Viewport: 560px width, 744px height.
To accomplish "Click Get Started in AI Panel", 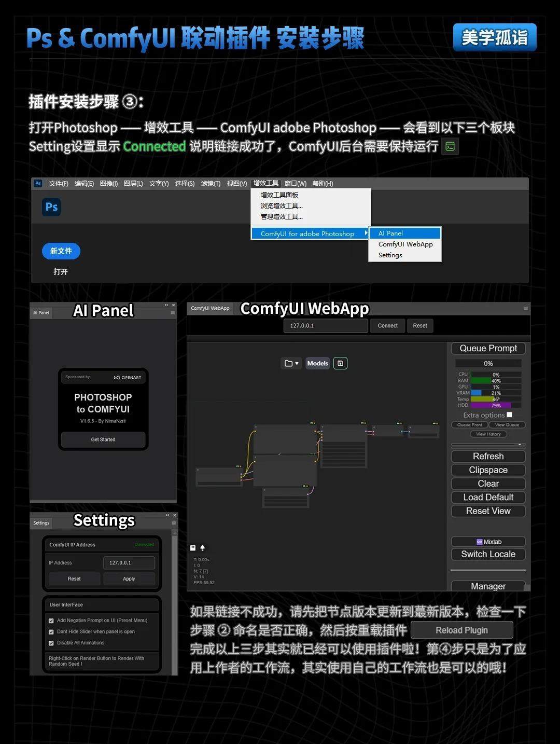I will tap(103, 439).
